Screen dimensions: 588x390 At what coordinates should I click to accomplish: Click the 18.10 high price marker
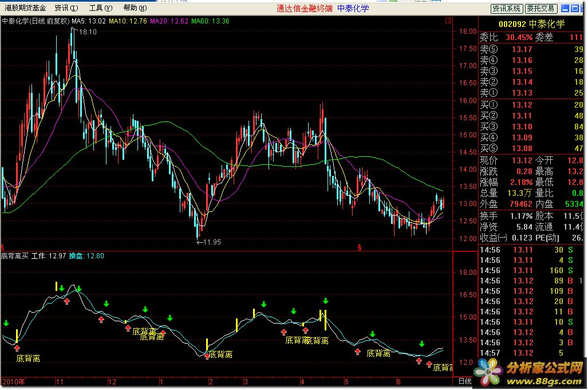tap(88, 32)
